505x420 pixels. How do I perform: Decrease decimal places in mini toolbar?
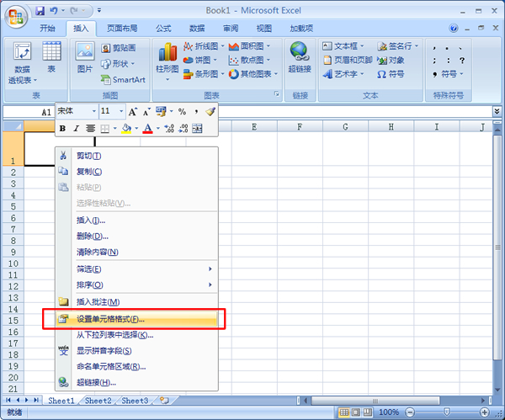(183, 129)
